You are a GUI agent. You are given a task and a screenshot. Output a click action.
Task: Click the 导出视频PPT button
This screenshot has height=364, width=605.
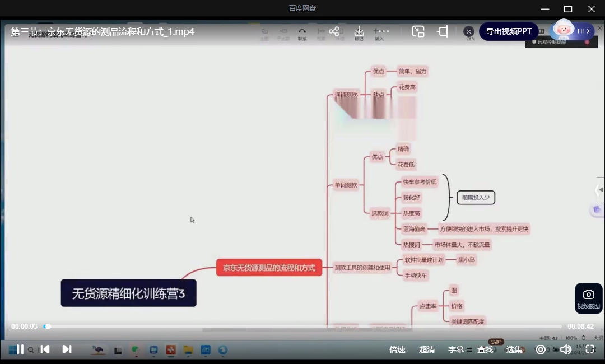[x=509, y=31]
